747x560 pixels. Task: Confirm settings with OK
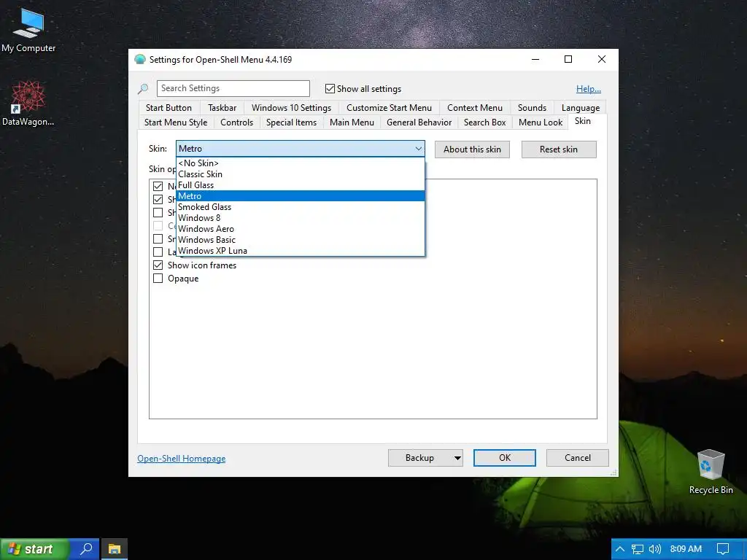(505, 458)
